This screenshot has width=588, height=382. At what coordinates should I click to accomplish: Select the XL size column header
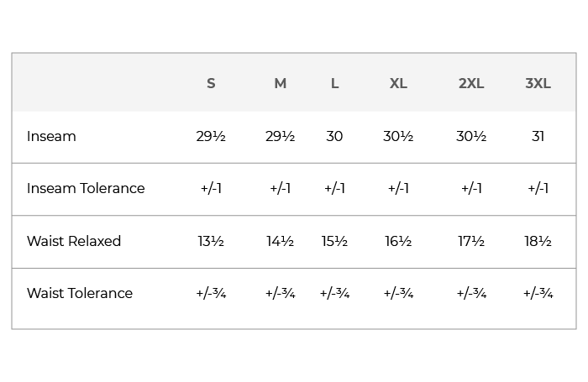point(398,83)
